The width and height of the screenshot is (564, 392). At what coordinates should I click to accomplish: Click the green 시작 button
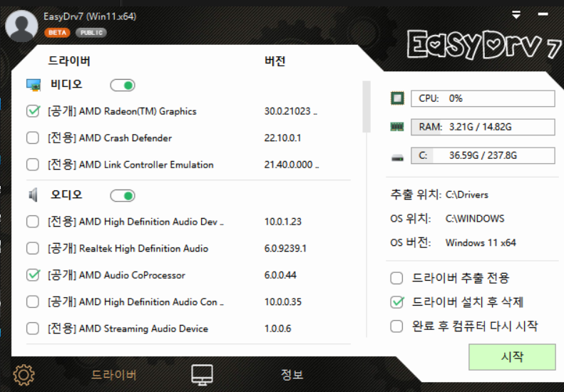[x=512, y=357]
